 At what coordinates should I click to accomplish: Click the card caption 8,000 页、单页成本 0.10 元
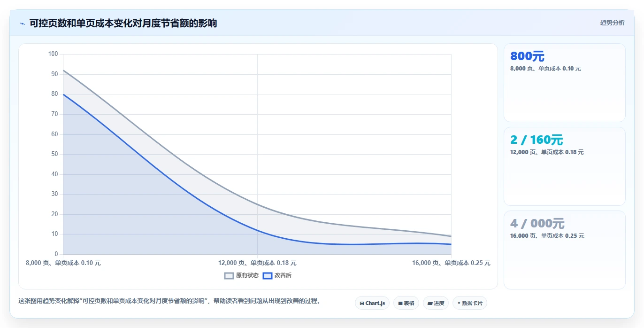545,69
